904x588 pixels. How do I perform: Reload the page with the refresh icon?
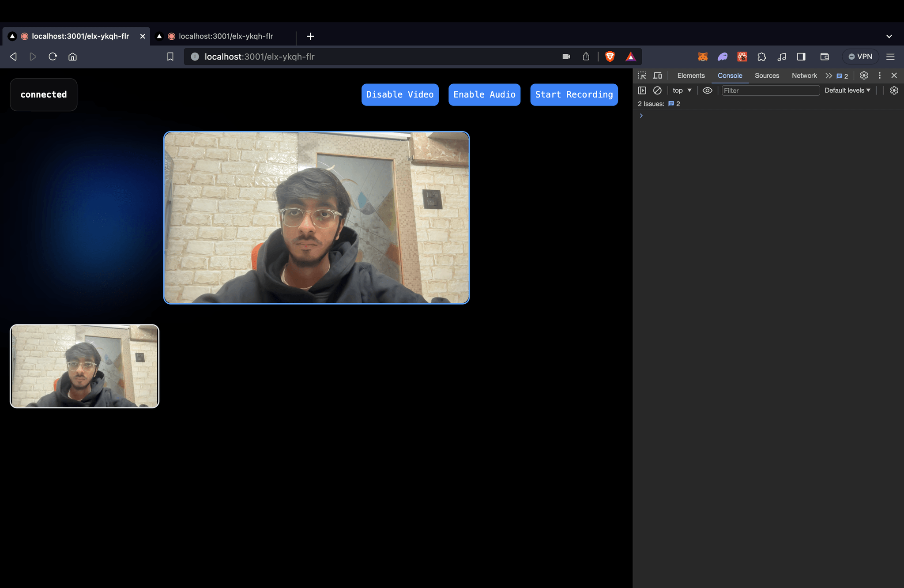tap(53, 57)
